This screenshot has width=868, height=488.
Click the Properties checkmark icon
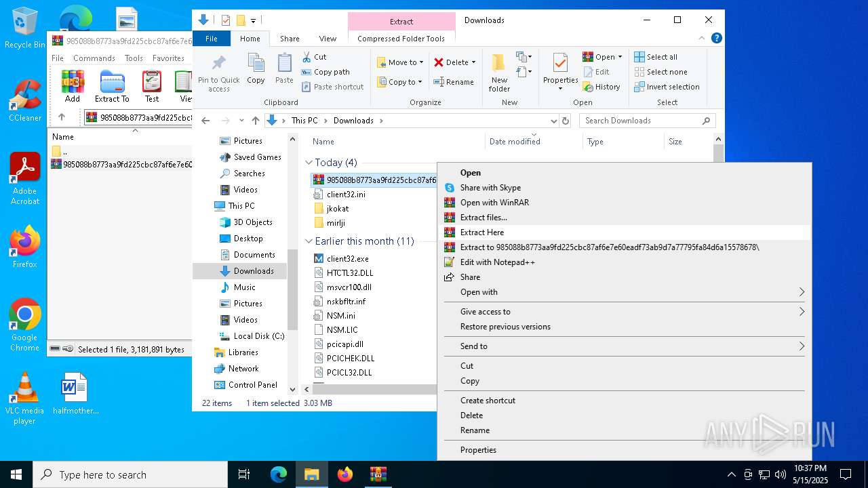point(560,64)
